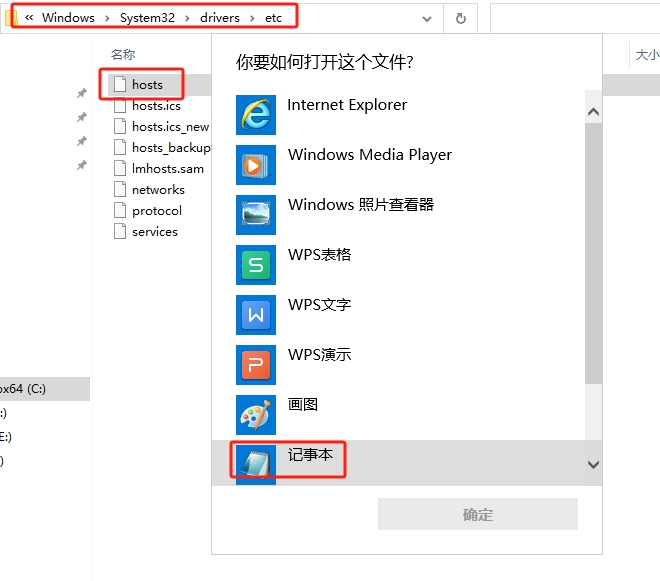Click the app list scrollbar thumb
Image resolution: width=660 pixels, height=581 pixels.
[x=593, y=253]
